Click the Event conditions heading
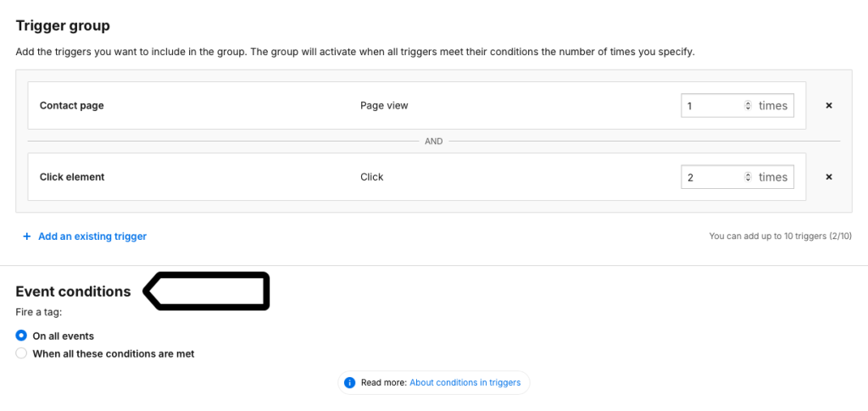 (x=73, y=292)
